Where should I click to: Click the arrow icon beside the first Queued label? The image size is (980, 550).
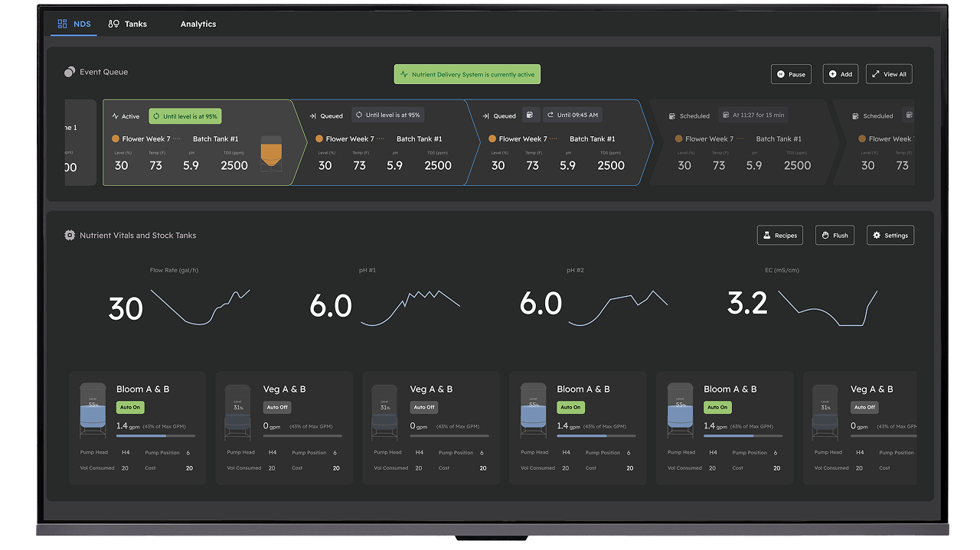pos(313,116)
